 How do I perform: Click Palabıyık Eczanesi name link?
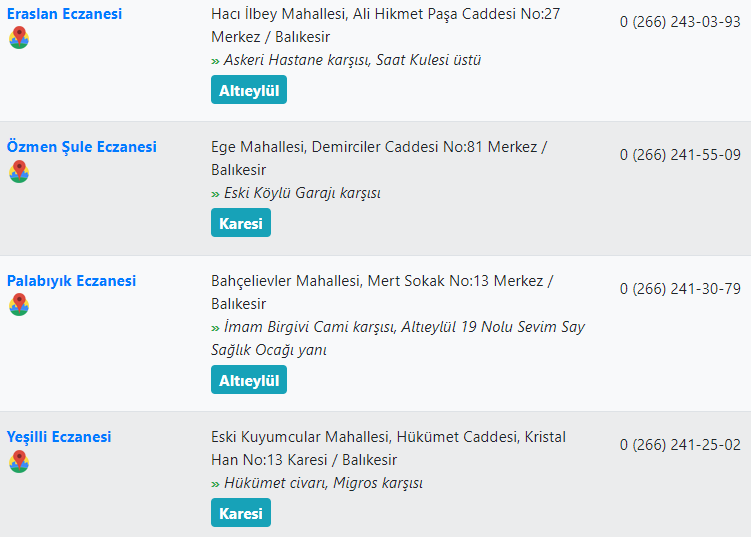(x=71, y=281)
